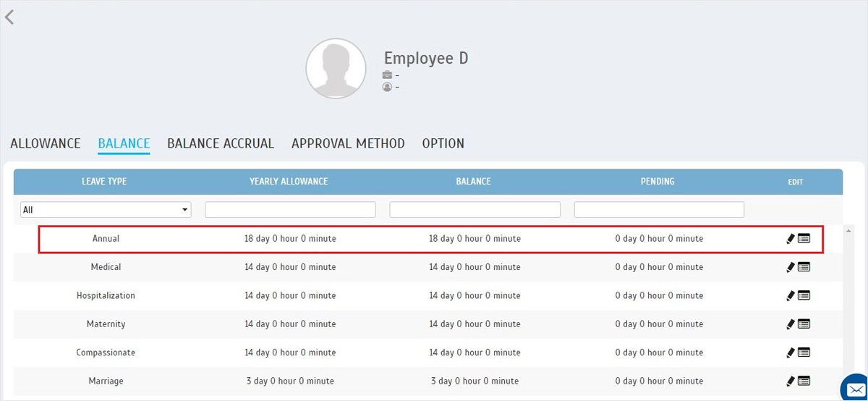Open Hospitalization leave details list icon
Image resolution: width=868 pixels, height=401 pixels.
tap(804, 295)
